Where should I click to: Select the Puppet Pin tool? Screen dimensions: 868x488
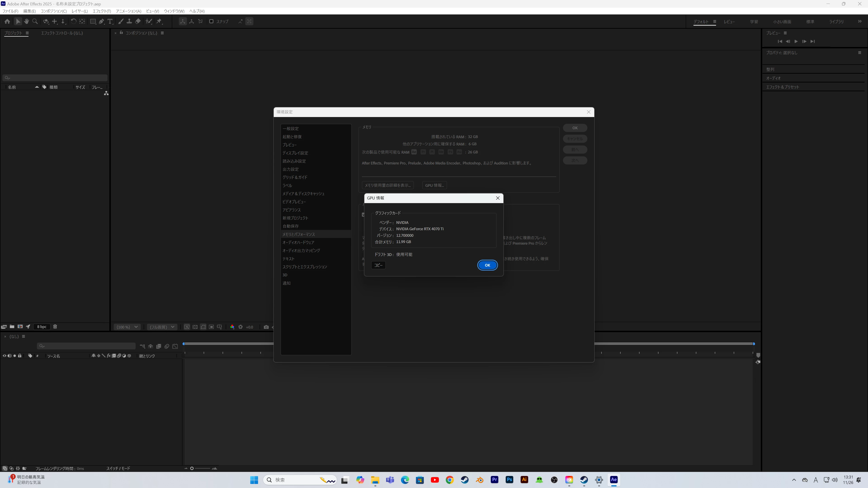[x=159, y=21]
